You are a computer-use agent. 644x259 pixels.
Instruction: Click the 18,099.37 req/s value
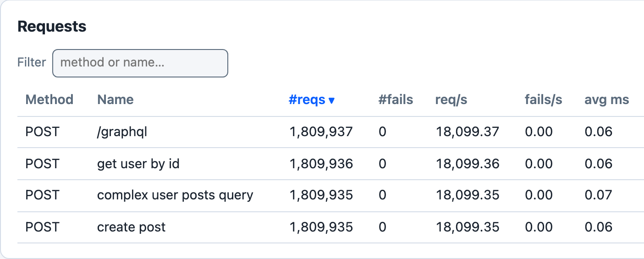468,132
